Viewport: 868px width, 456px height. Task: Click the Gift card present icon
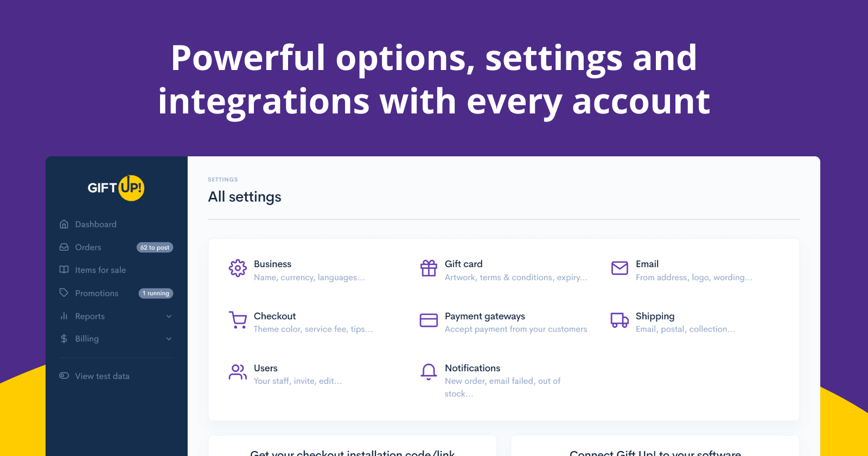tap(429, 268)
